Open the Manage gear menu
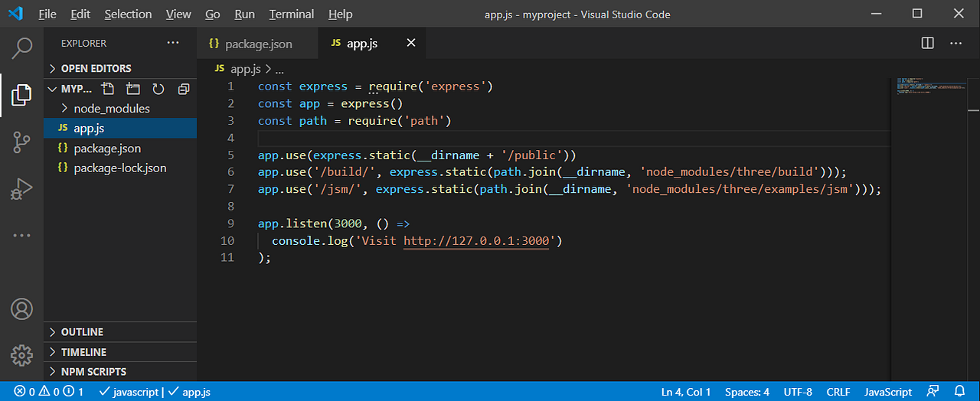 pyautogui.click(x=21, y=355)
